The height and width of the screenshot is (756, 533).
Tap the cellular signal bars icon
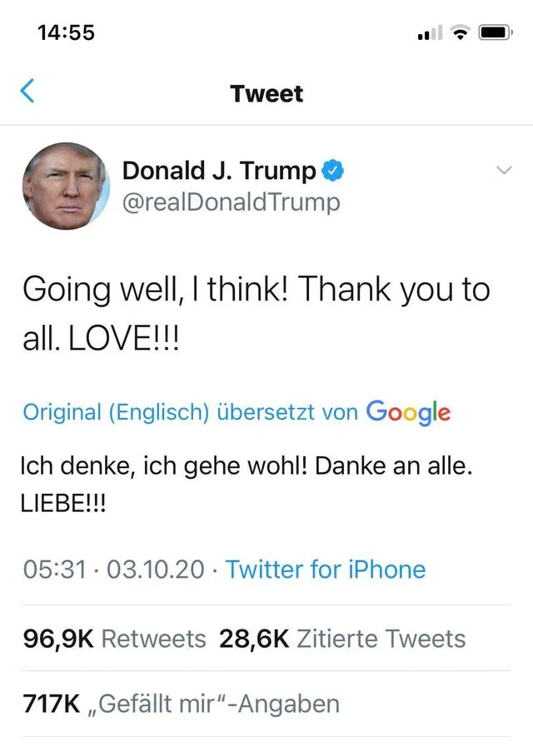[429, 33]
